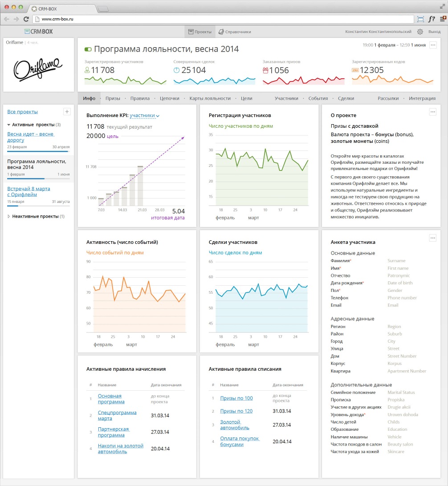Switch to the Правила tab
448x486 pixels.
click(x=140, y=98)
